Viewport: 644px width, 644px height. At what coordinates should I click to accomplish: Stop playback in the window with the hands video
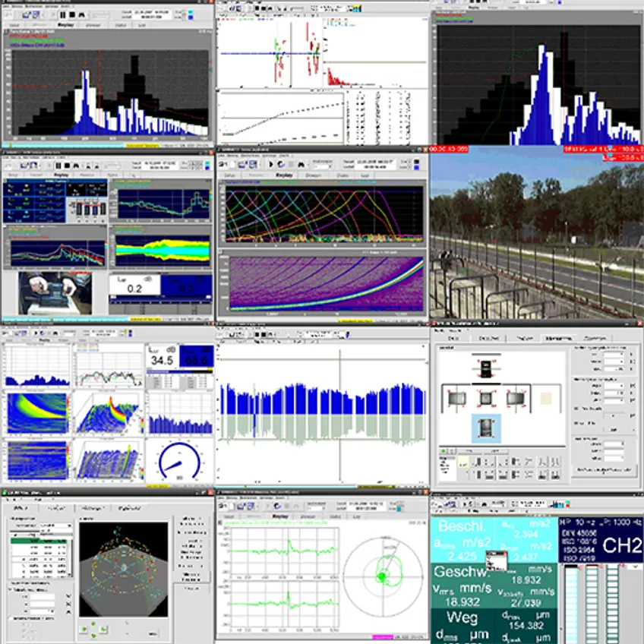coord(67,166)
